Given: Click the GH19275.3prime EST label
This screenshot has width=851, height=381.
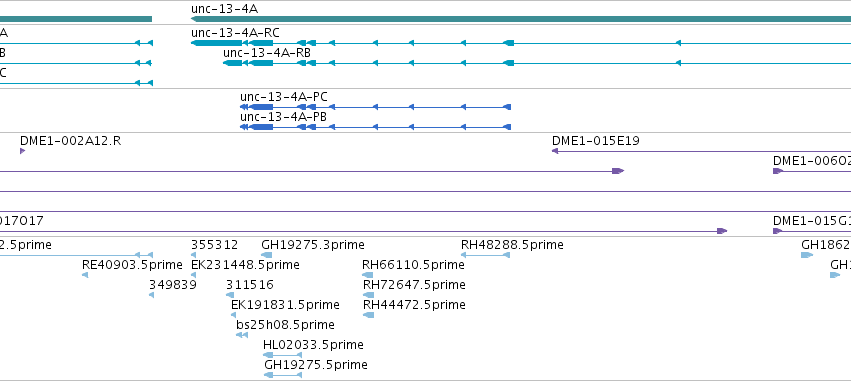Looking at the screenshot, I should coord(313,245).
